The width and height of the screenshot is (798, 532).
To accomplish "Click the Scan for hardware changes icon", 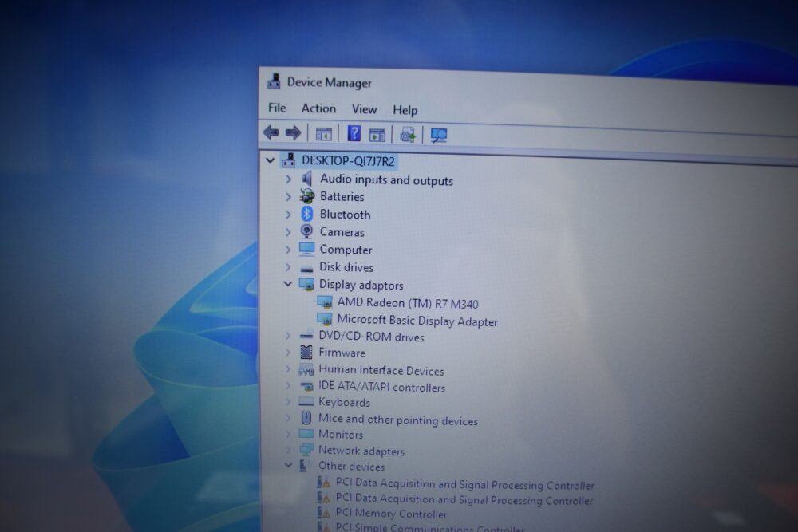I will pos(438,136).
